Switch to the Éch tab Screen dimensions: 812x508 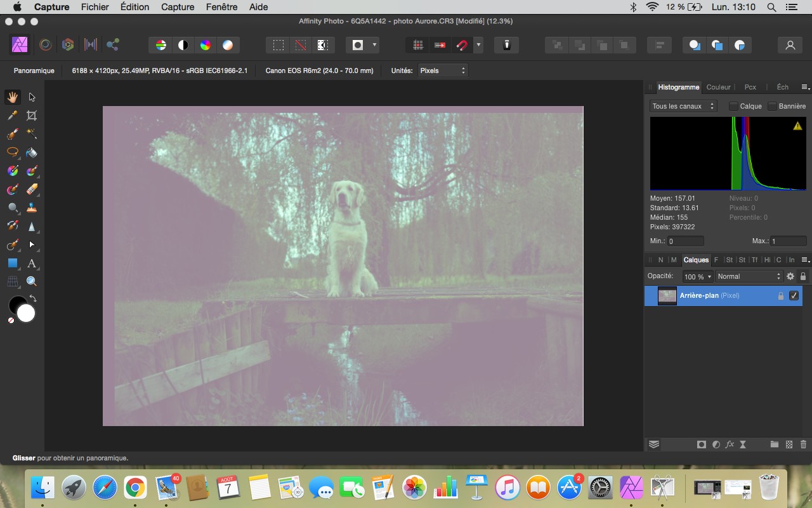pyautogui.click(x=783, y=87)
